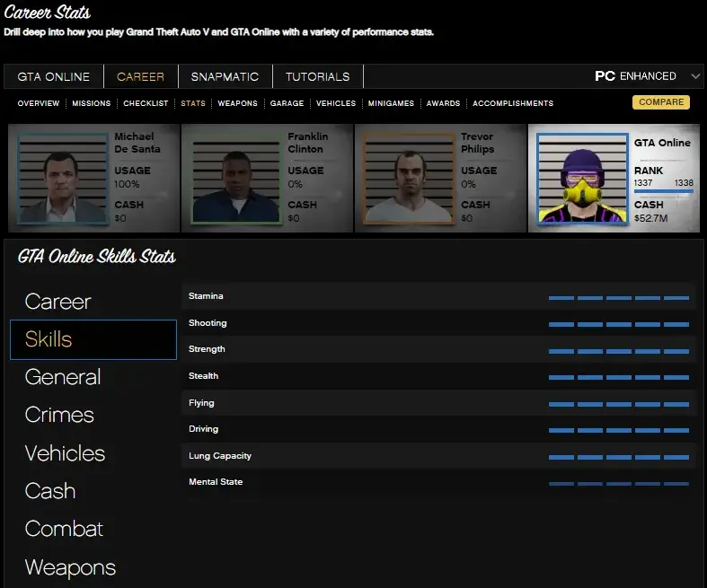Click the Accomplishments submenu link
The width and height of the screenshot is (707, 588).
tap(513, 103)
